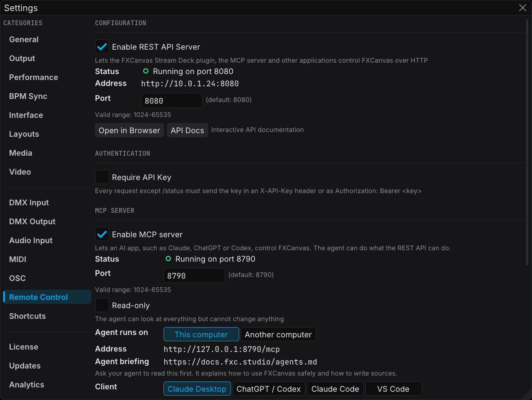Click Open in Browser button
Image resolution: width=532 pixels, height=400 pixels.
tap(129, 130)
